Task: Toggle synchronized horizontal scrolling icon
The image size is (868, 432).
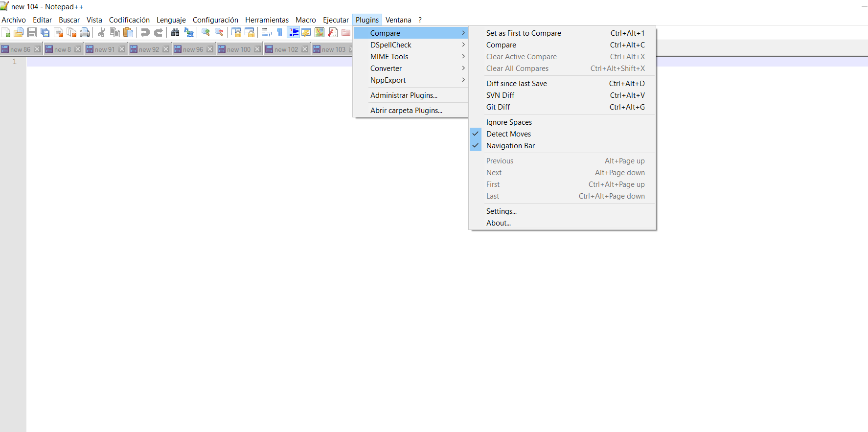Action: click(249, 33)
